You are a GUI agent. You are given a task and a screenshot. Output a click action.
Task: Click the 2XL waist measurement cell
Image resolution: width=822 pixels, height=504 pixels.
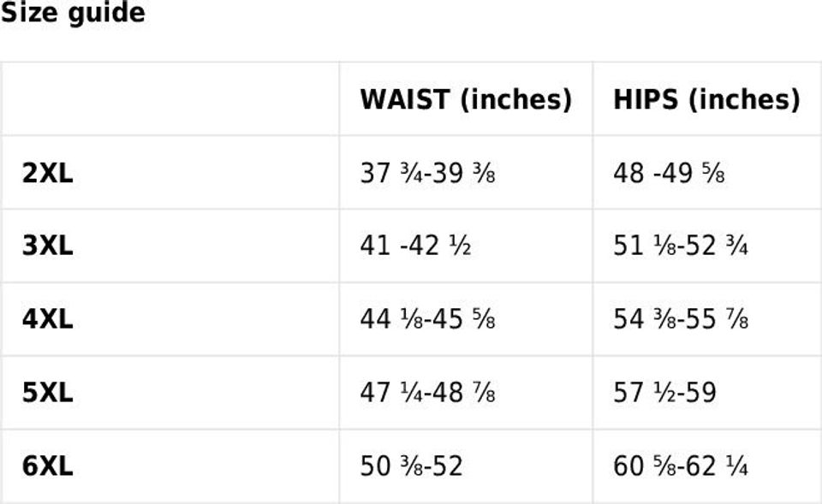click(427, 174)
